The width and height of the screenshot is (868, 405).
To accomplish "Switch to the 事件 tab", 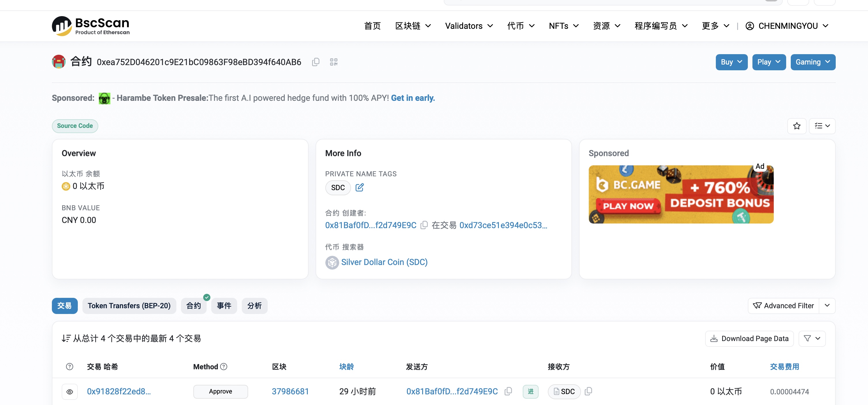I will pyautogui.click(x=224, y=306).
